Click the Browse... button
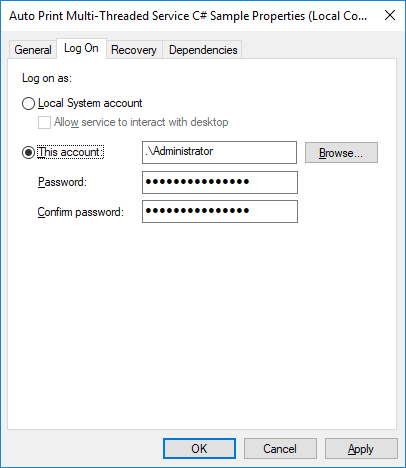Screen dimensions: 406x468 click(341, 153)
